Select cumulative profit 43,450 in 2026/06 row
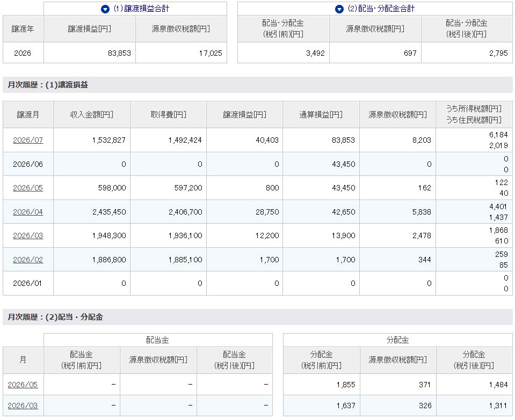Viewport: 515px width, 420px height. 343,164
